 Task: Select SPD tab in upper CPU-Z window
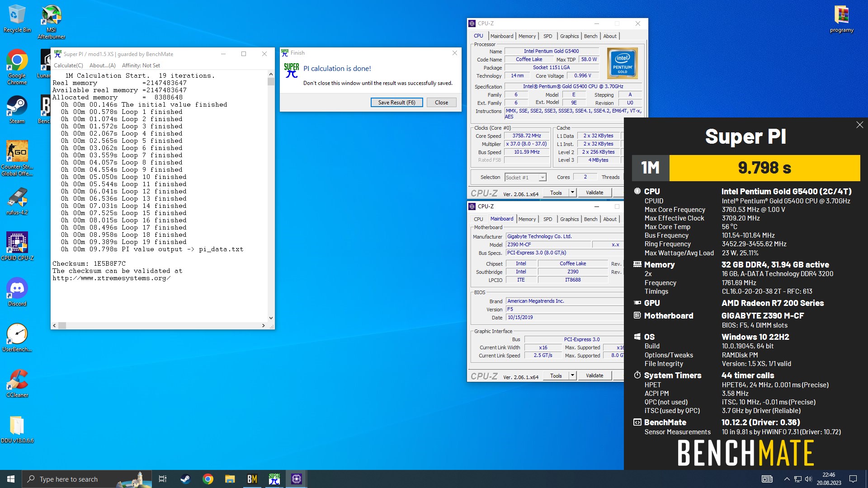(x=547, y=36)
